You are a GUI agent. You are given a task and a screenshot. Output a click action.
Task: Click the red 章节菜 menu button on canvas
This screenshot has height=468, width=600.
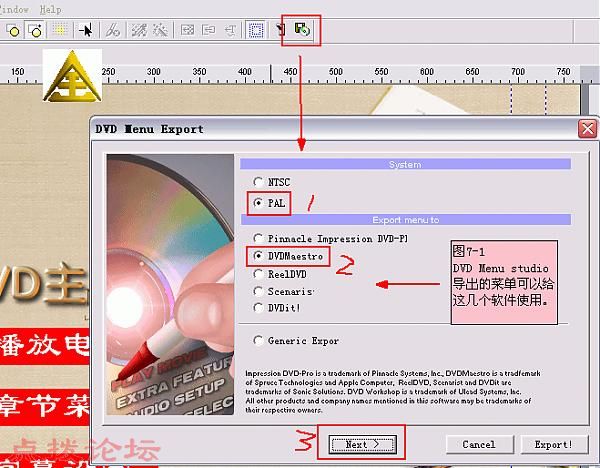45,407
